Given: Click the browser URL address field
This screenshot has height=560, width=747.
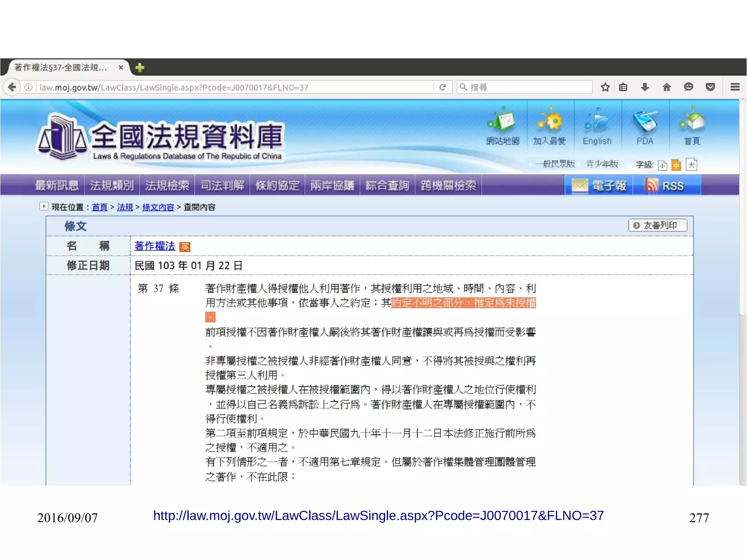Looking at the screenshot, I should tap(233, 87).
